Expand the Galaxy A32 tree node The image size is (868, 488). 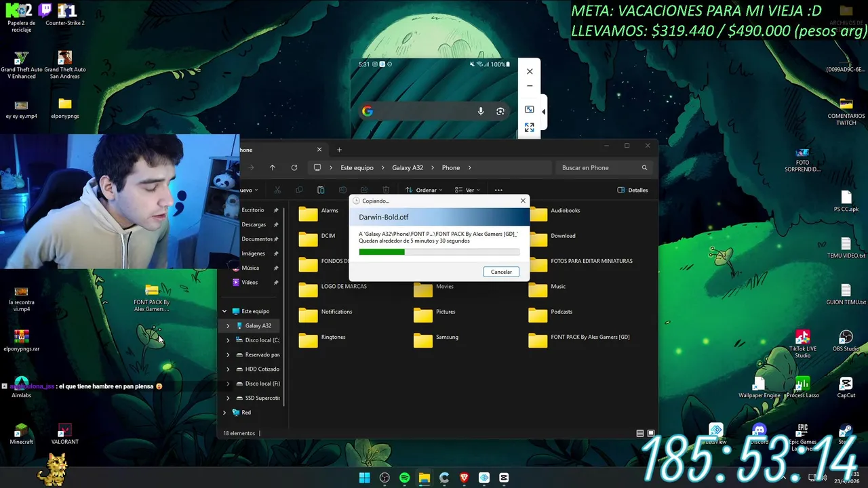228,325
